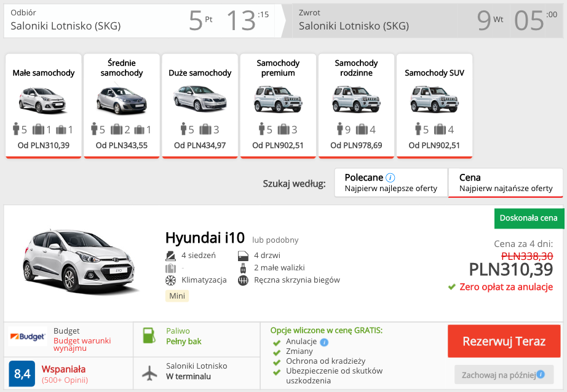Click the info icon beside Anulacje
The width and height of the screenshot is (567, 392).
click(324, 342)
